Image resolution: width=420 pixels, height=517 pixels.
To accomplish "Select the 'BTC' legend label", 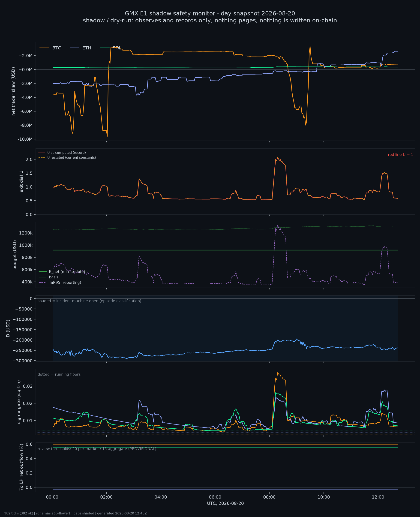I will click(x=57, y=48).
